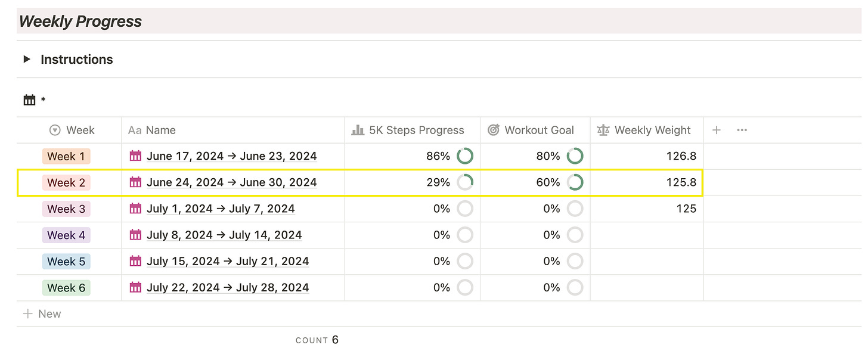Click the COUNT 6 summary under Name column
Image resolution: width=868 pixels, height=354 pixels.
pos(317,340)
